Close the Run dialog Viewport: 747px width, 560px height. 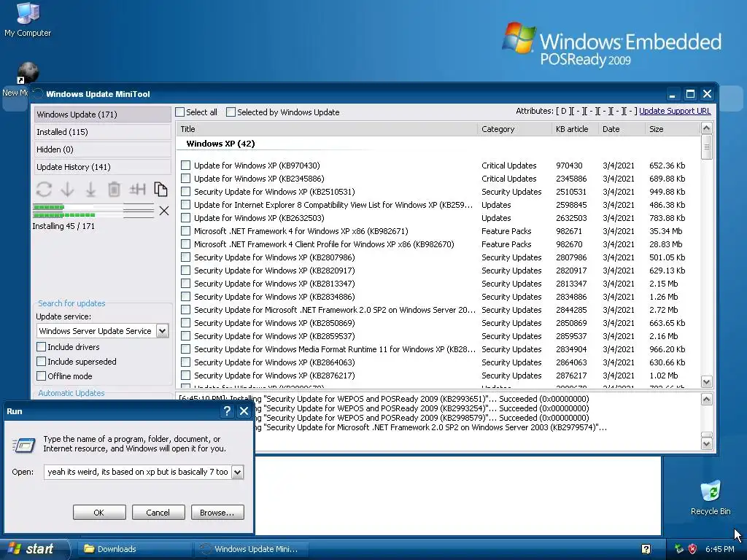click(244, 411)
